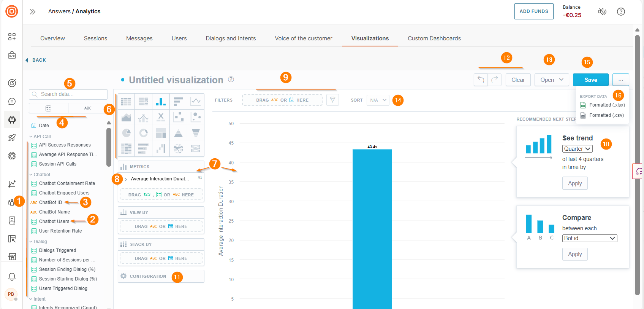Open the notifications bell in sidebar
Viewport: 644px width, 309px height.
(12, 277)
